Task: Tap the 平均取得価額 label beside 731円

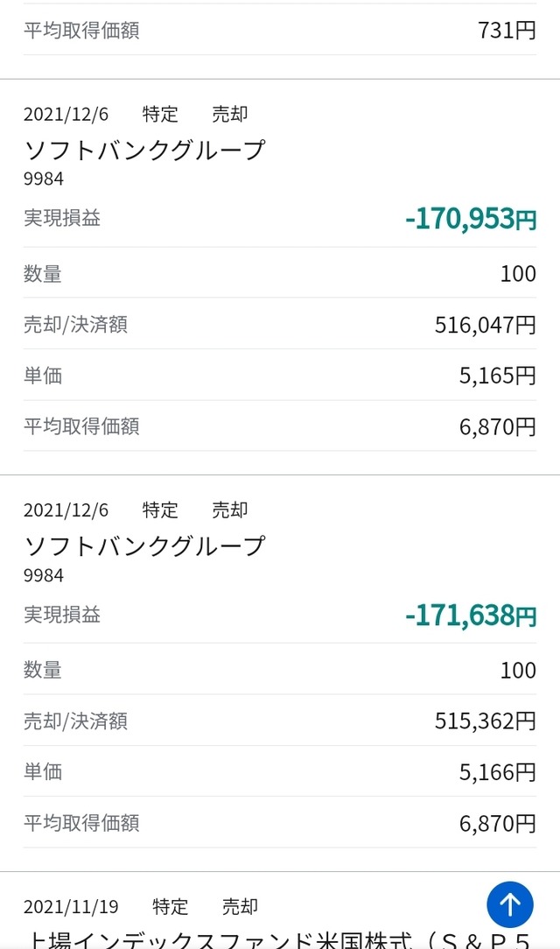Action: pyautogui.click(x=81, y=31)
